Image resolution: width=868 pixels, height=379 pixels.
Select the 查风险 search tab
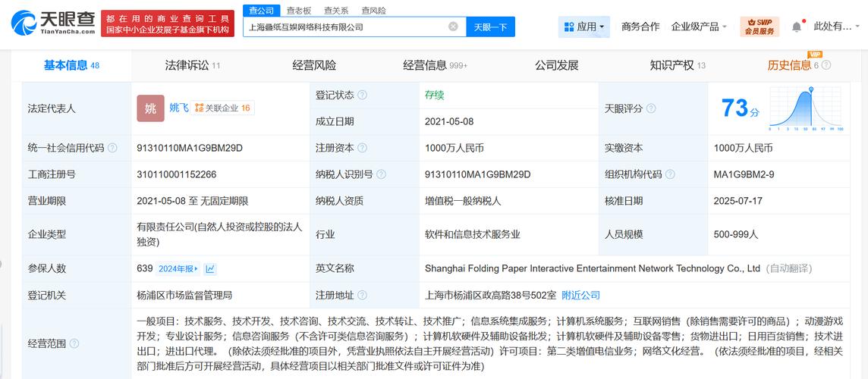coord(373,11)
